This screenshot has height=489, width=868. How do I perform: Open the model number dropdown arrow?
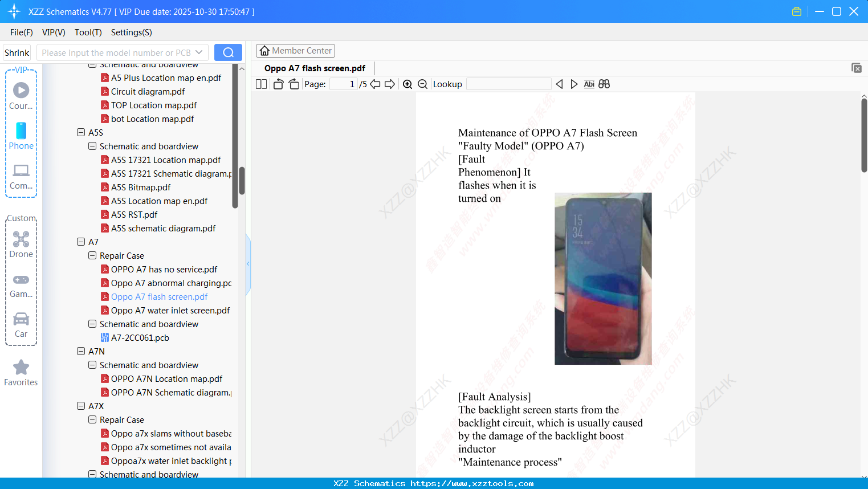199,52
